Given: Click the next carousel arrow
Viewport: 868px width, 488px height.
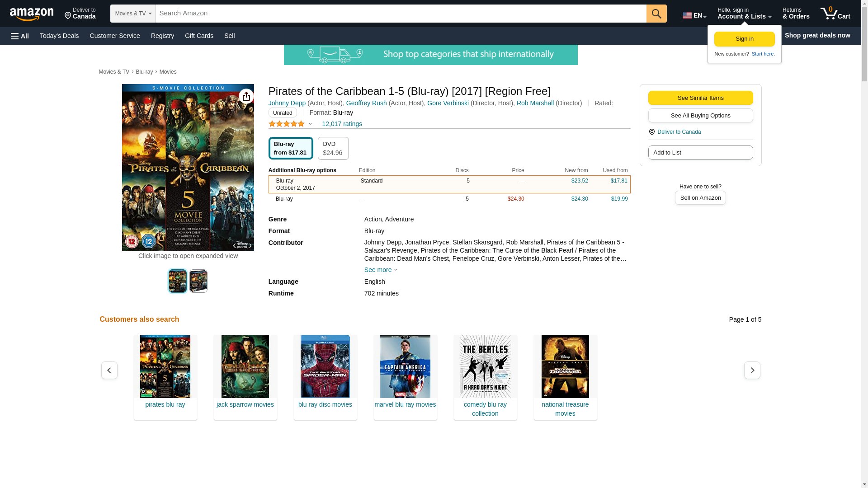Looking at the screenshot, I should [752, 371].
